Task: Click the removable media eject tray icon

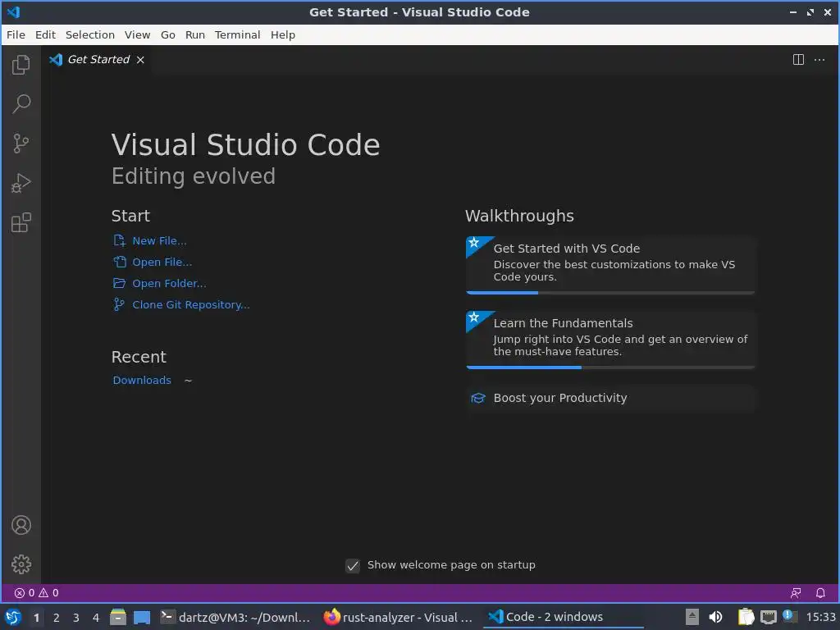Action: 692,617
